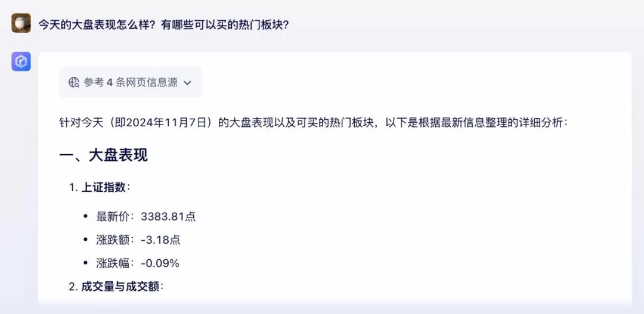
Task: Click the 最新价 3383.81点 bullet
Action: [146, 217]
